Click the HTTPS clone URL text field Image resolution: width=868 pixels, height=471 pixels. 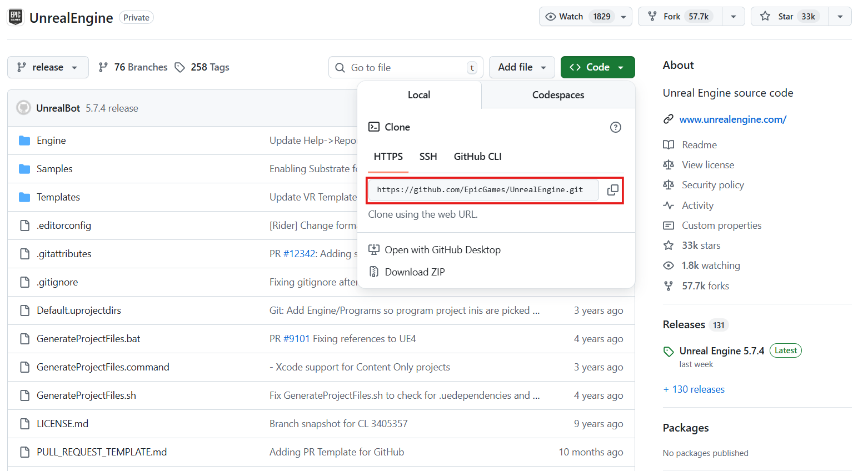[x=483, y=190]
